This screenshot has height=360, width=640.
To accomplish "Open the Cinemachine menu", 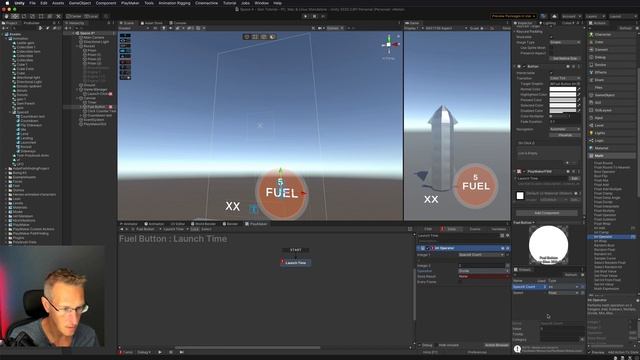I will pos(206,3).
